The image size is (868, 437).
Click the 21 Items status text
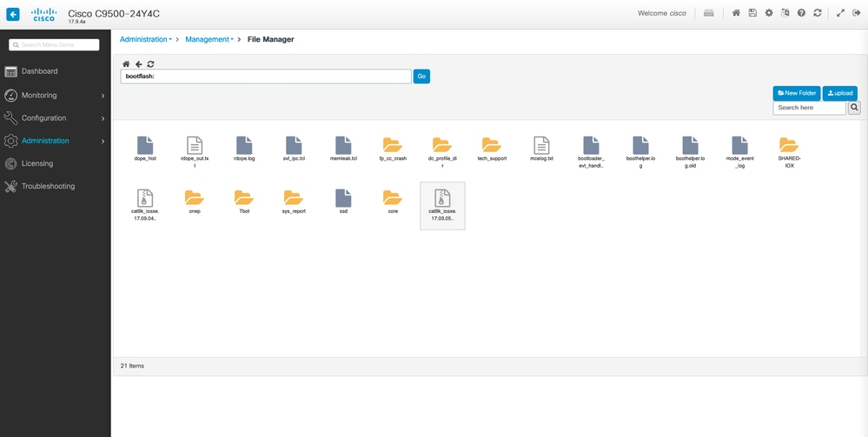pos(132,366)
